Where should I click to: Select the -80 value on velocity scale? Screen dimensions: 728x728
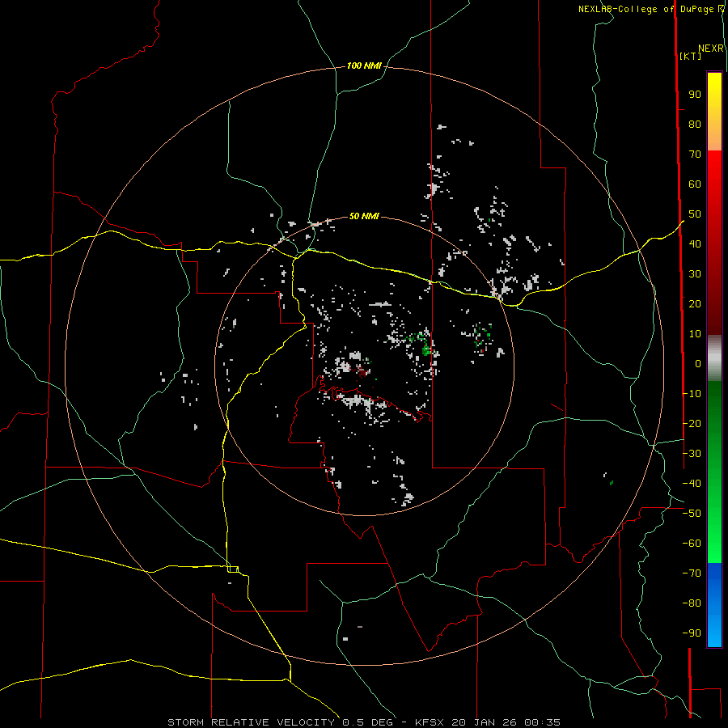tap(692, 603)
